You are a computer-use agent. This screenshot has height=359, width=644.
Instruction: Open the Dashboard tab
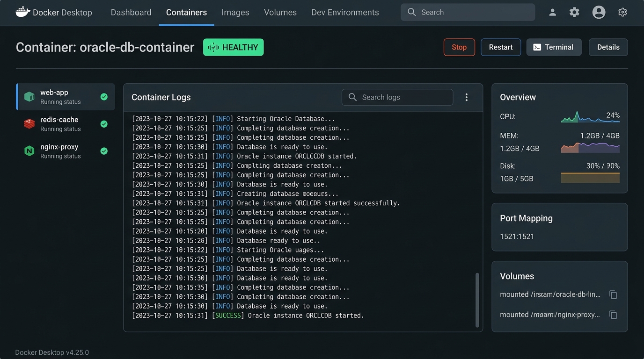point(131,13)
